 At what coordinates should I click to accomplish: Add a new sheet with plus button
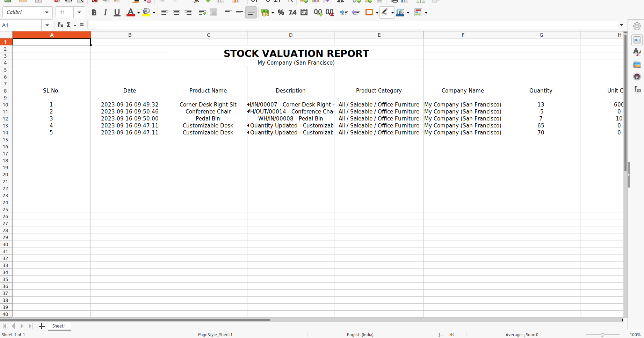(x=42, y=326)
